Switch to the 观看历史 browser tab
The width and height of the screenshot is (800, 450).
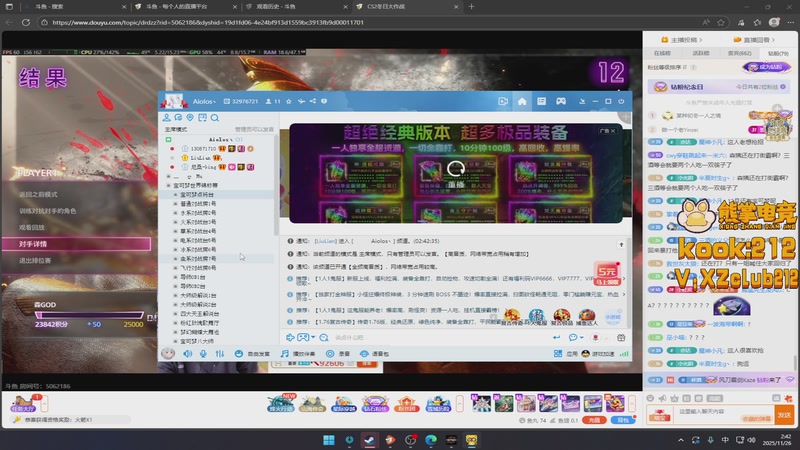tap(296, 7)
